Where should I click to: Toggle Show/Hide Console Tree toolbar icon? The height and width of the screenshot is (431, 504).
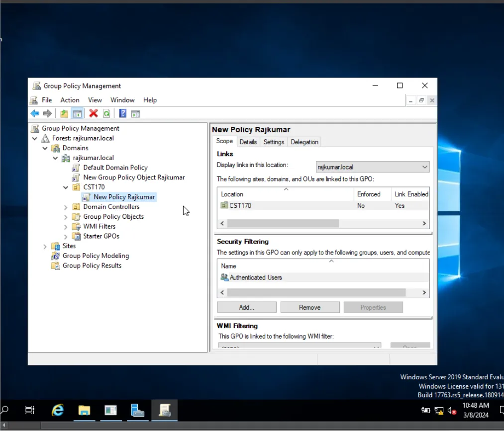(77, 113)
